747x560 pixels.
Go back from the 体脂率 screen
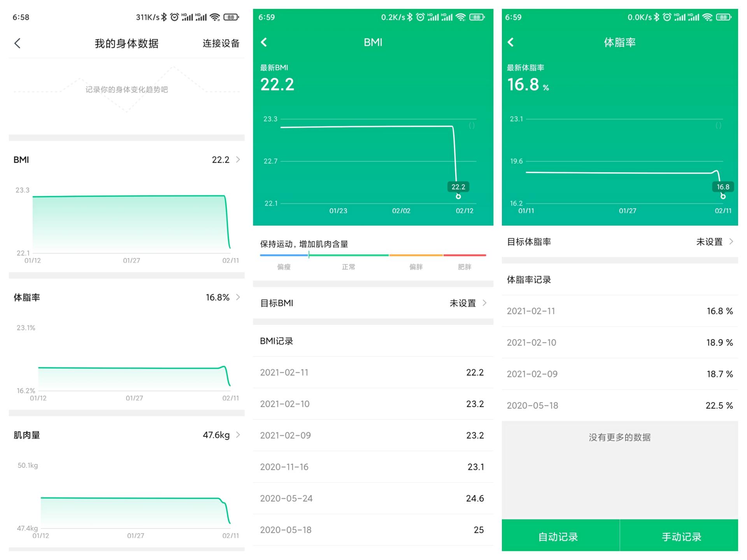tap(511, 42)
